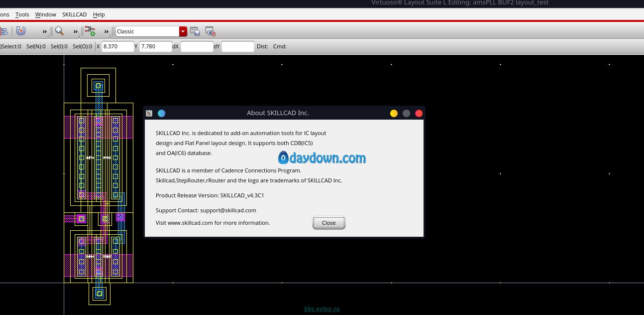Screen dimensions: 644x315
Task: Click the Sel(N):0 status text
Action: click(x=36, y=46)
